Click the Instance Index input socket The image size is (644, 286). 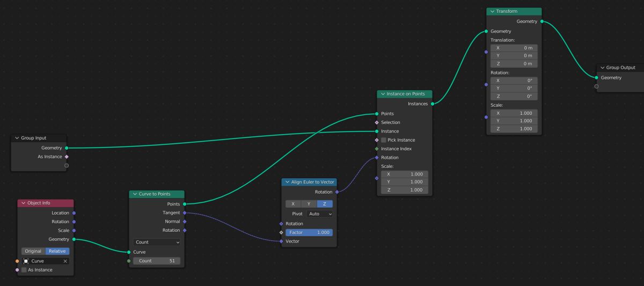point(377,149)
